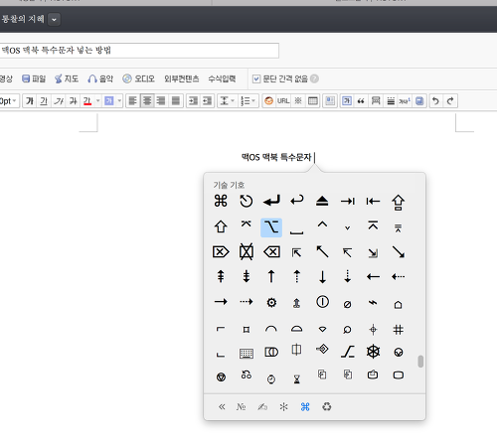This screenshot has width=497, height=448.
Task: Insert the solid right arrow symbol
Action: click(x=221, y=302)
